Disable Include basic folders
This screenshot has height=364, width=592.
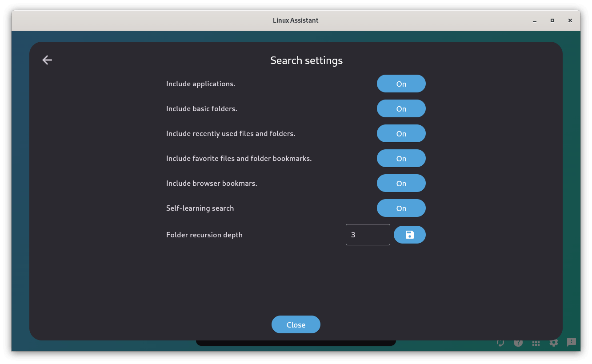401,109
